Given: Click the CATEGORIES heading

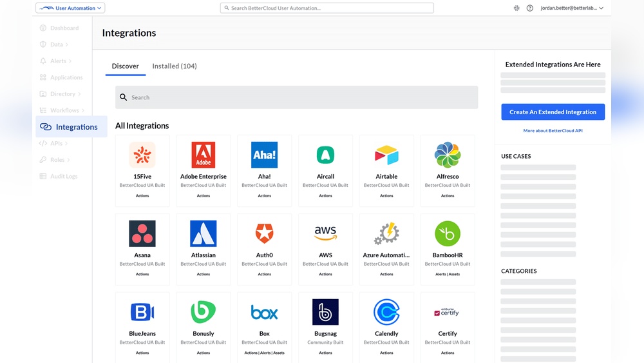Looking at the screenshot, I should 518,271.
